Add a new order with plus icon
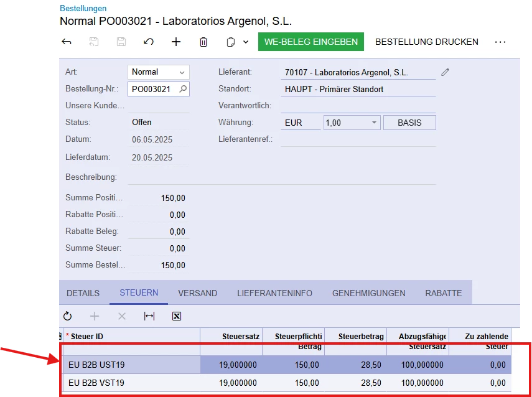 pyautogui.click(x=176, y=42)
